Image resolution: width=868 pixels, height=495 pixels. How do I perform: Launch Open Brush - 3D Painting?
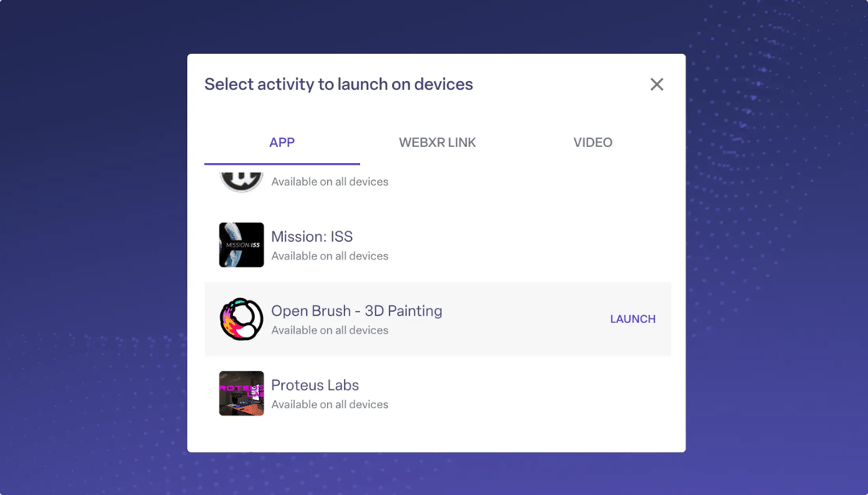(633, 319)
